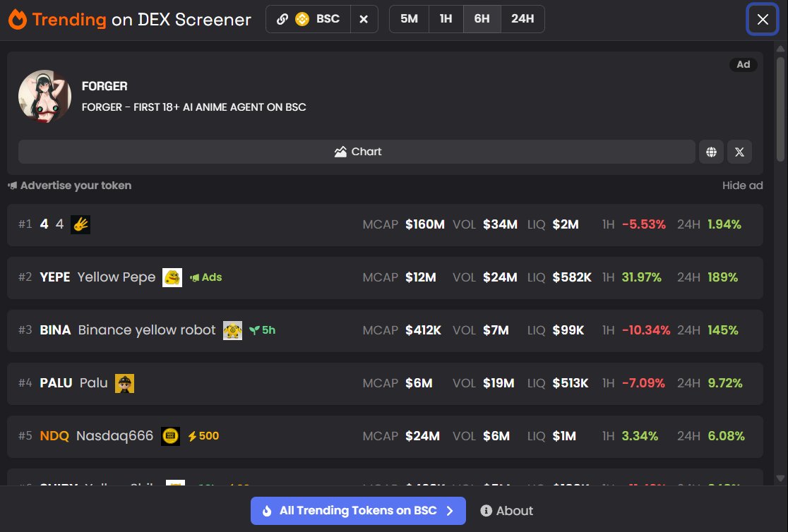The image size is (788, 532).
Task: Click the Ad badge label
Action: tap(744, 64)
